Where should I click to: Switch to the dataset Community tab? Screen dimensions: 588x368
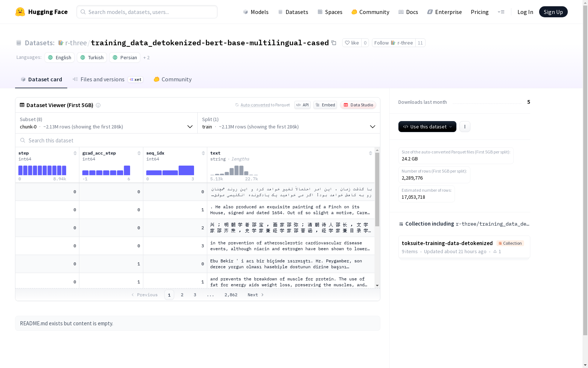(x=173, y=79)
